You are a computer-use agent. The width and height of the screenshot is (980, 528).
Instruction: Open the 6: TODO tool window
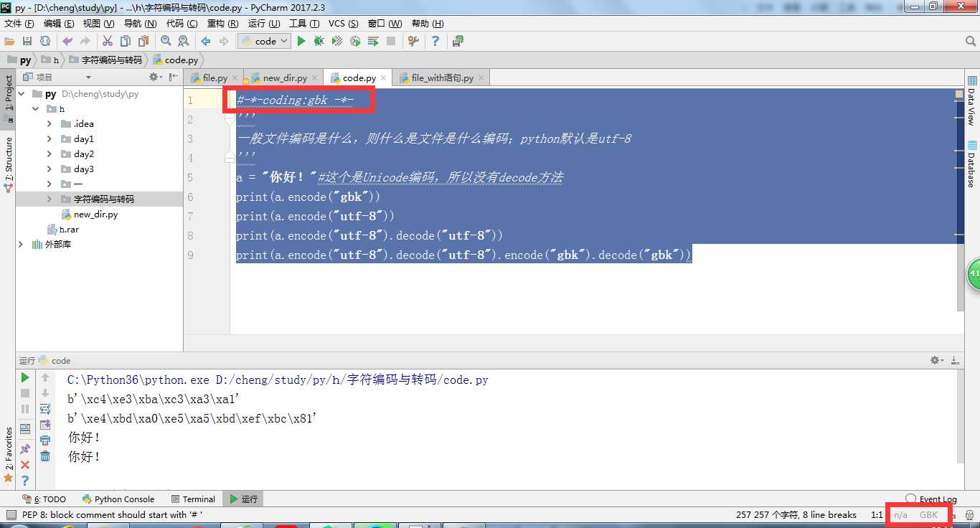pyautogui.click(x=45, y=499)
